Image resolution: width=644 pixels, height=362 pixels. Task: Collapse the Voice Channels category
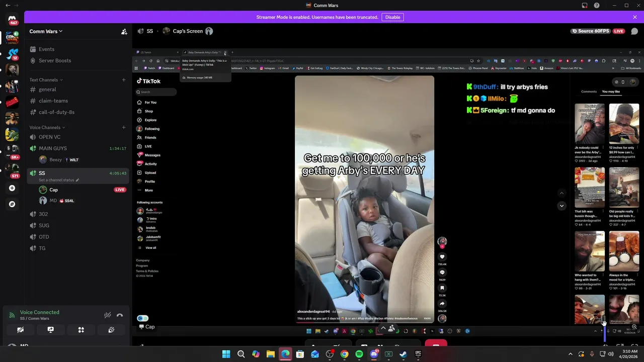(47, 128)
